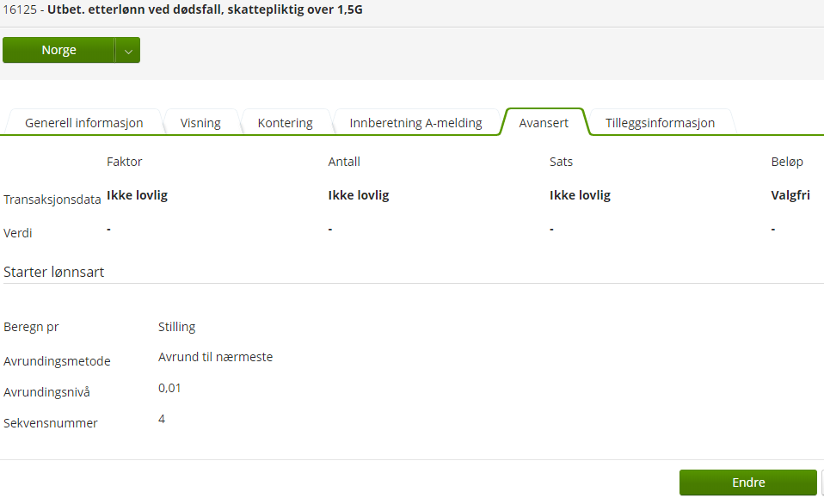Click the Faktor column header
The image size is (824, 504).
tap(125, 162)
